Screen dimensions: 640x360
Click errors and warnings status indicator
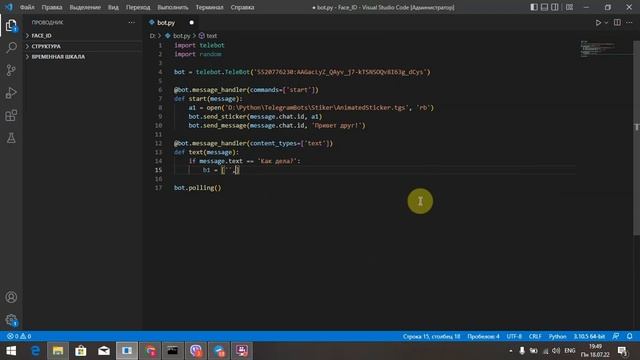(19, 336)
